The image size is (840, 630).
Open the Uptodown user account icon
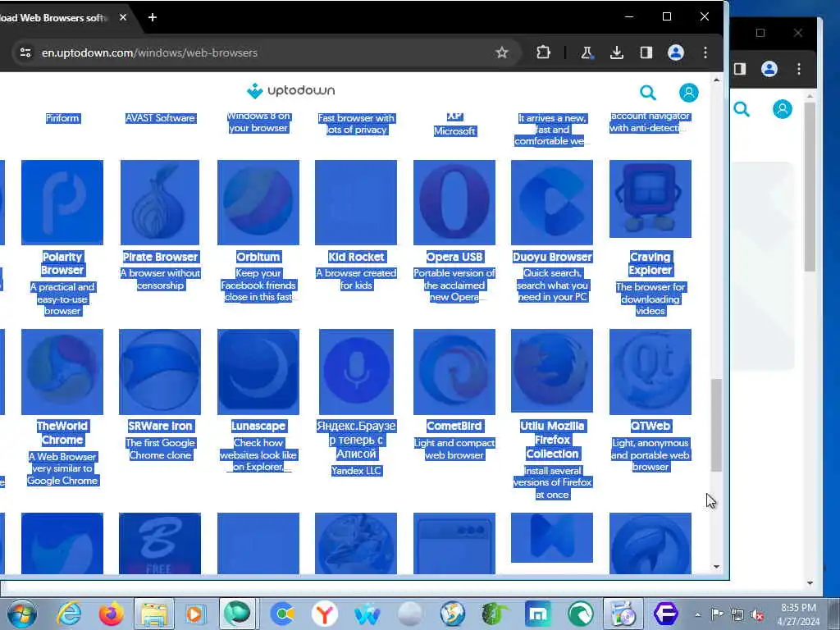click(689, 93)
